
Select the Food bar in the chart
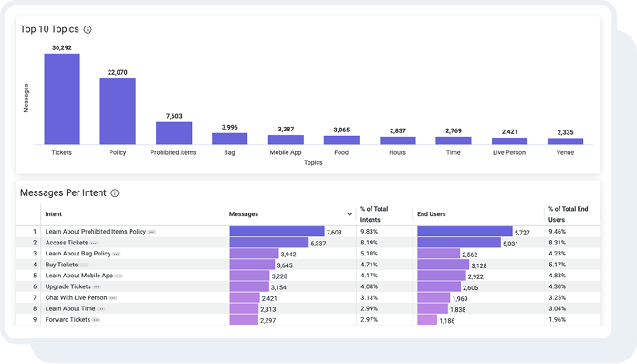point(341,140)
